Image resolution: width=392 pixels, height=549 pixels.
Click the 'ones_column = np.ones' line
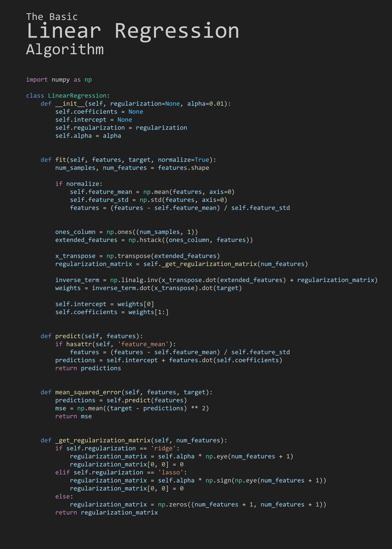click(127, 232)
